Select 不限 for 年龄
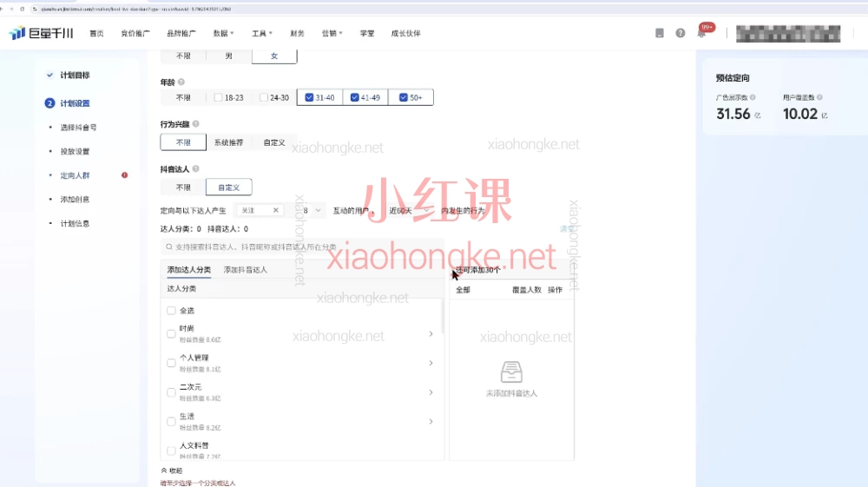This screenshot has height=487, width=868. (183, 97)
